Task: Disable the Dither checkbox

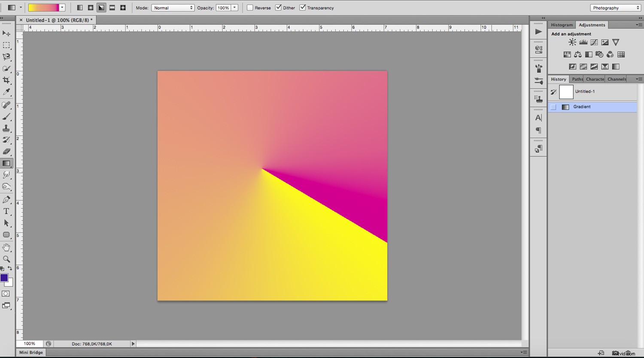Action: [x=279, y=7]
